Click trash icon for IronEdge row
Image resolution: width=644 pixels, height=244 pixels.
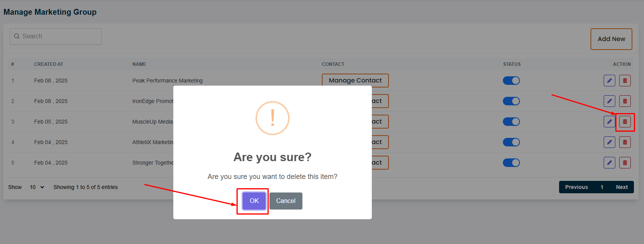click(x=625, y=101)
